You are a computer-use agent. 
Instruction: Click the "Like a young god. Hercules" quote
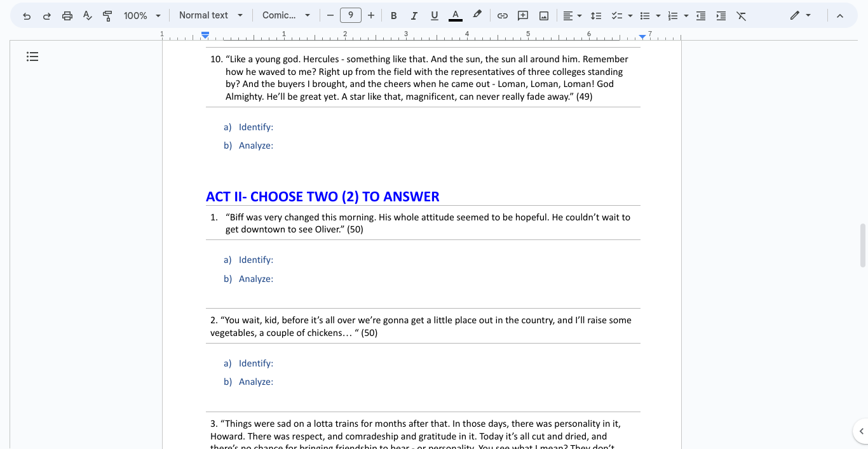426,77
